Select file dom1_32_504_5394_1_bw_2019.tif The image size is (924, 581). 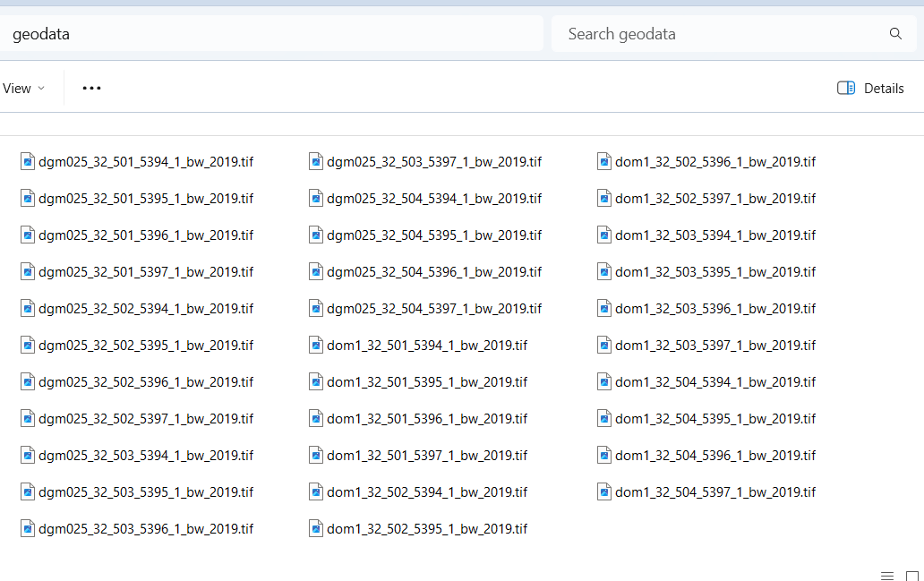coord(715,381)
